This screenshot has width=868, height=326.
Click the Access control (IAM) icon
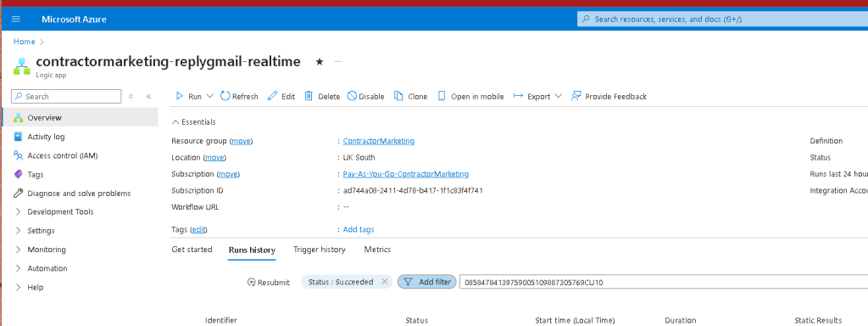point(19,155)
